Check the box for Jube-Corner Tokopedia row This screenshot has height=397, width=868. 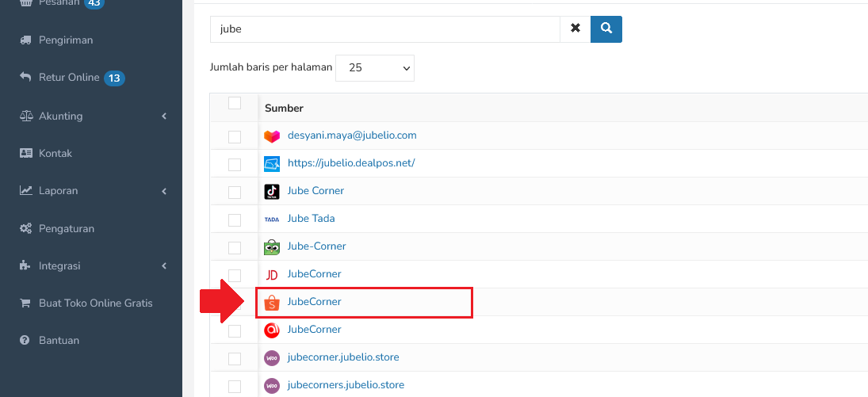(235, 247)
